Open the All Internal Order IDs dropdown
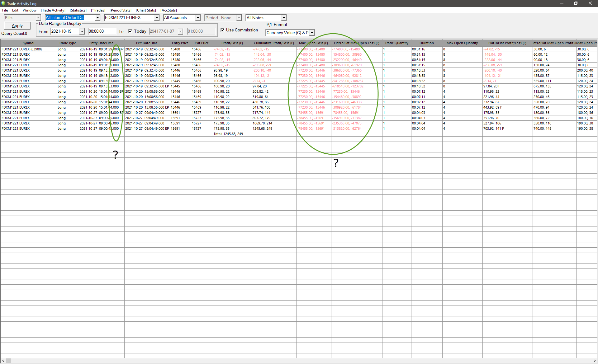The image size is (598, 364). point(97,18)
